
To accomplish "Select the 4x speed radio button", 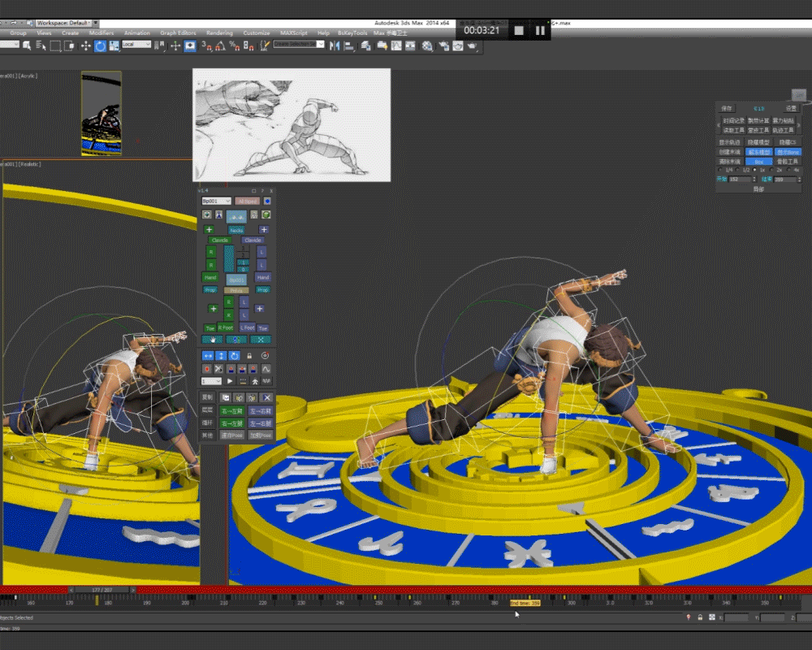I will (789, 170).
